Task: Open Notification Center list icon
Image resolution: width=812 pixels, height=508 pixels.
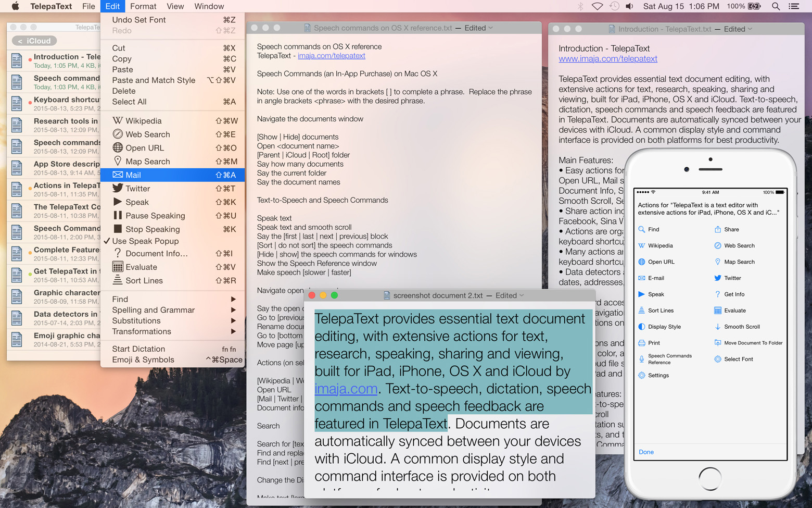Action: 794,6
